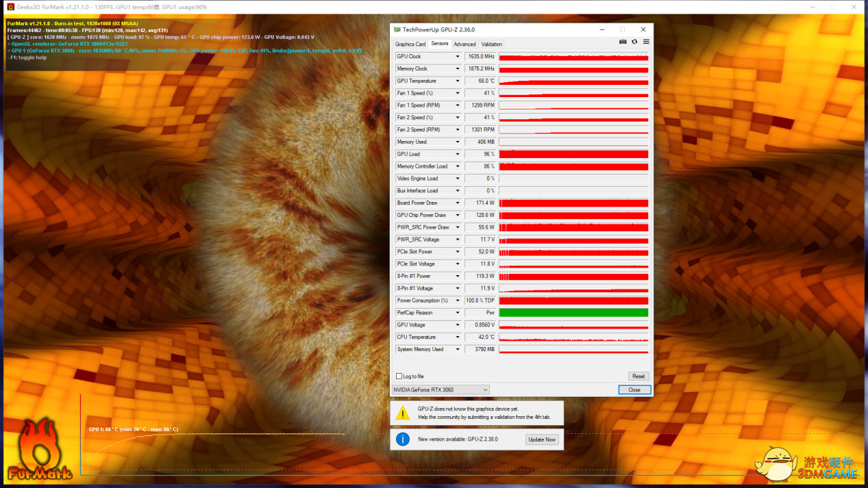
Task: Open the Fan 2 Speed (%) dropdown
Action: 458,118
